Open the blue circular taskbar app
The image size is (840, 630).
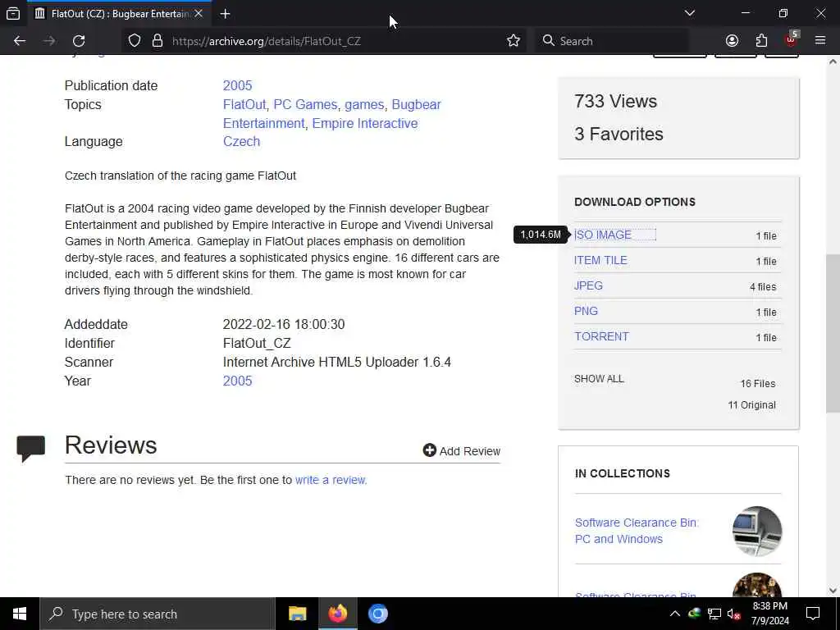pyautogui.click(x=377, y=614)
